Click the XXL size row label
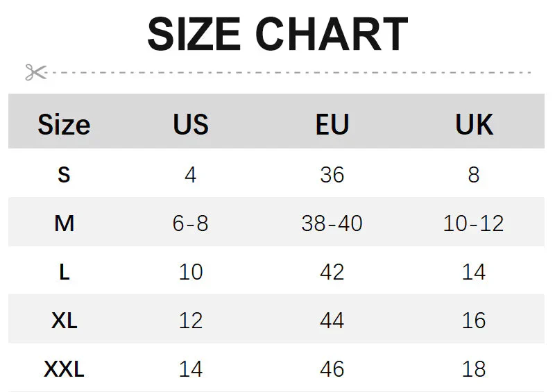This screenshot has width=555, height=392. pyautogui.click(x=64, y=368)
